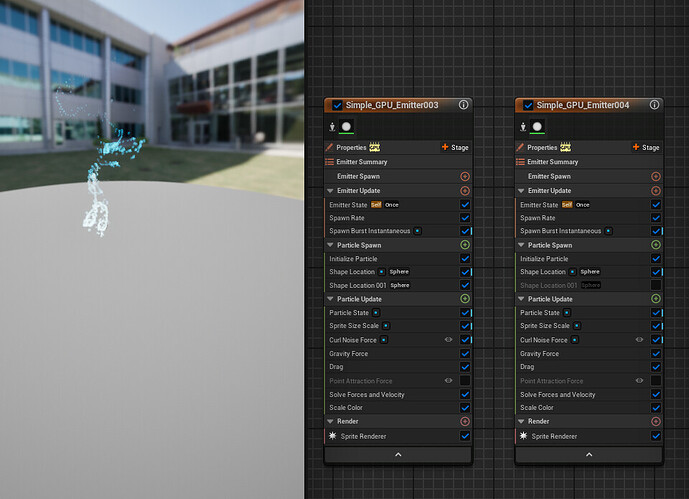Screen dimensions: 689x499
Task: Collapse Render section in Emitter003
Action: pyautogui.click(x=330, y=421)
